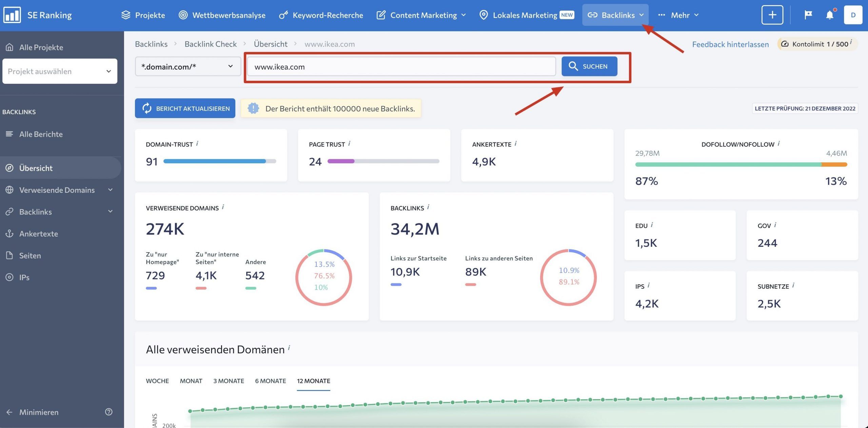Screen dimensions: 868x428
Task: Select the 6 MONATE chart tab
Action: 271,381
